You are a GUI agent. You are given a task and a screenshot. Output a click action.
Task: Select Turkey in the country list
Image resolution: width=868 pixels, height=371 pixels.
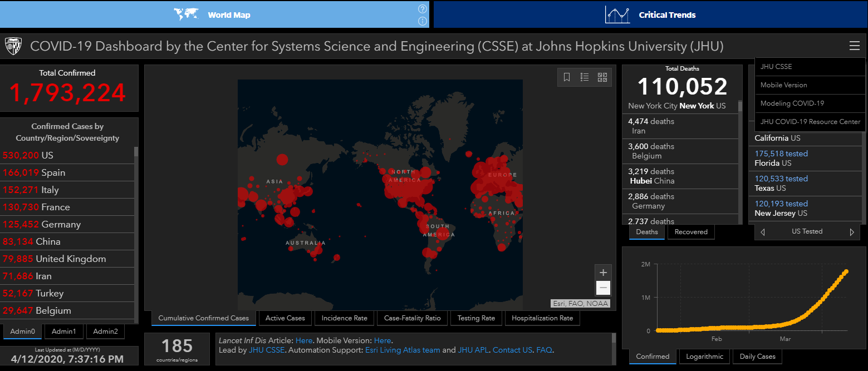[67, 293]
